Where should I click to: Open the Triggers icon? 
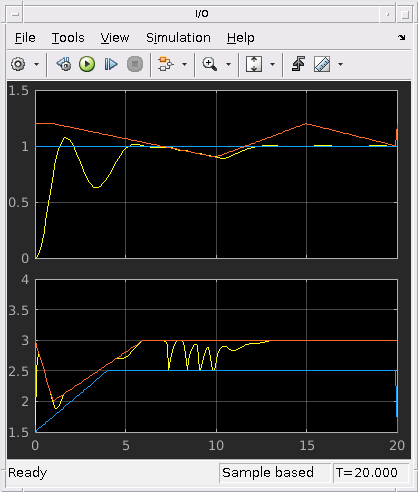click(x=298, y=64)
